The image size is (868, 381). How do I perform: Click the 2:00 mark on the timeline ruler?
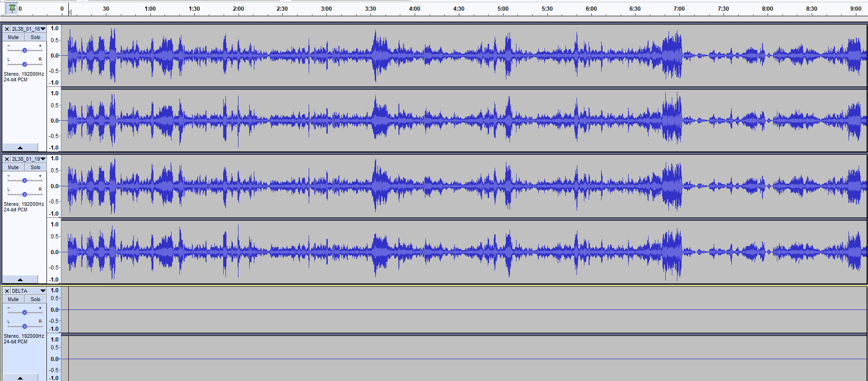tap(239, 9)
